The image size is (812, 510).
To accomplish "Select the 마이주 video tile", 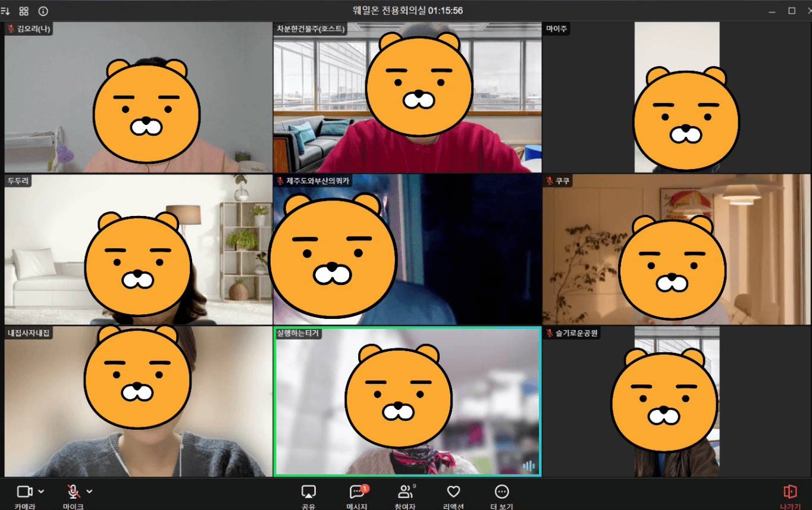I will (677, 98).
